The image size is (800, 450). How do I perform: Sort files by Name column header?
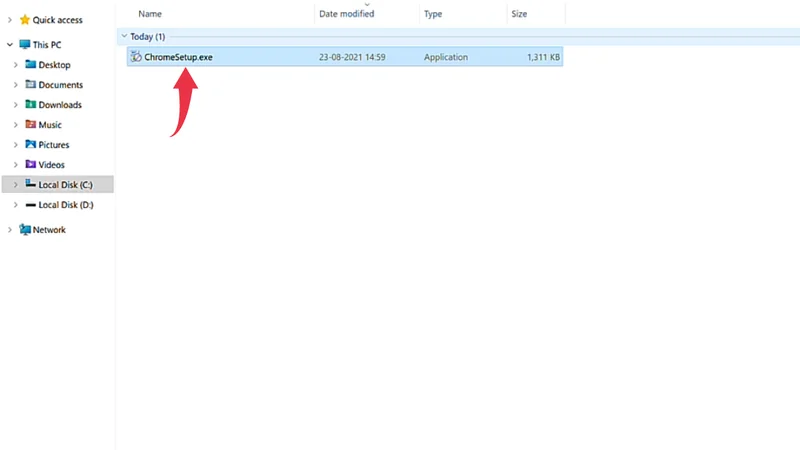[x=150, y=14]
